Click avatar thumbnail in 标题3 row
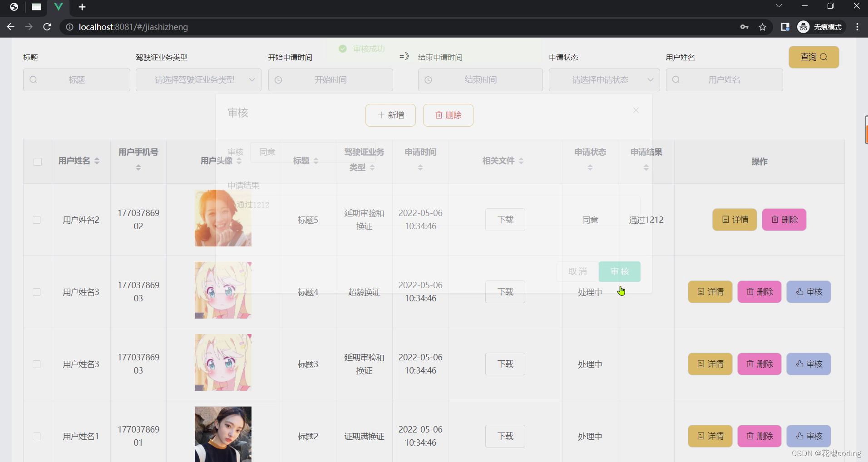Image resolution: width=868 pixels, height=462 pixels. tap(223, 363)
